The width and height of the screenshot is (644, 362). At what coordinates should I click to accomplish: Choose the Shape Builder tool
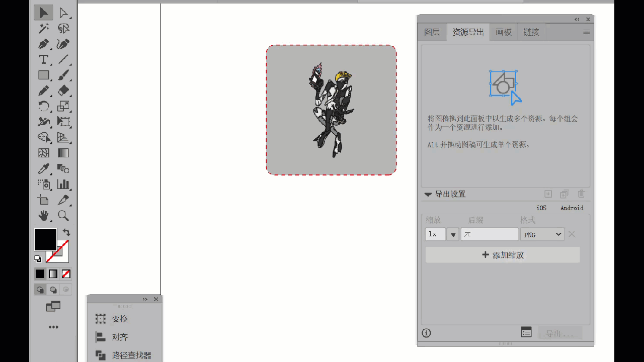coord(44,137)
